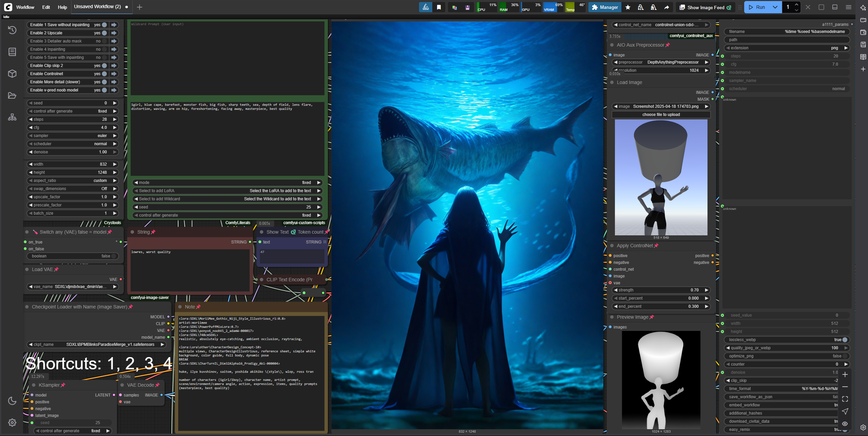Toggle Enable Controlnet switch
The width and height of the screenshot is (868, 436).
tap(104, 74)
